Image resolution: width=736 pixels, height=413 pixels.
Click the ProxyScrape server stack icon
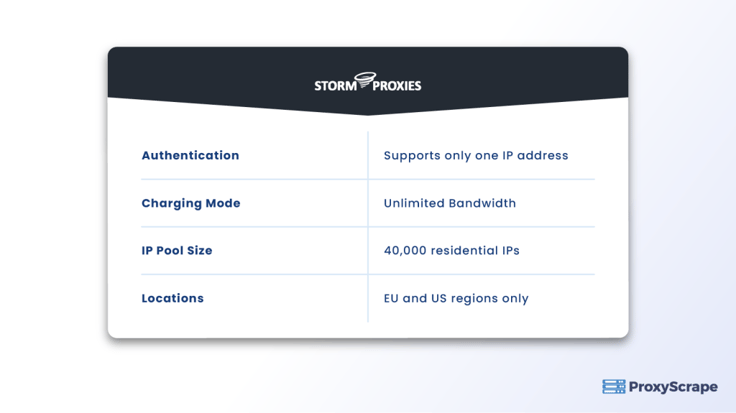[x=613, y=387]
